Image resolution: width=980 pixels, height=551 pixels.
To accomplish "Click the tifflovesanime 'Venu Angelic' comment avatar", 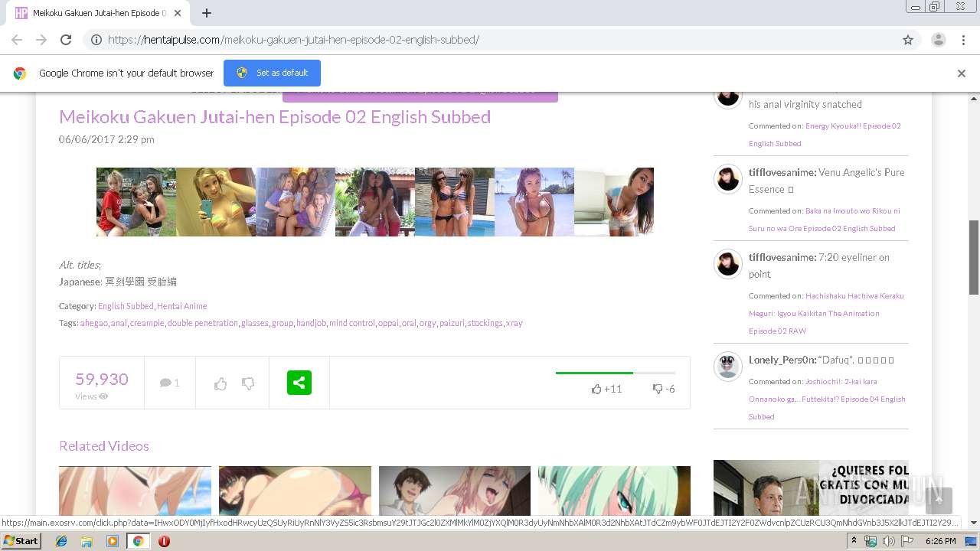I will coord(728,179).
